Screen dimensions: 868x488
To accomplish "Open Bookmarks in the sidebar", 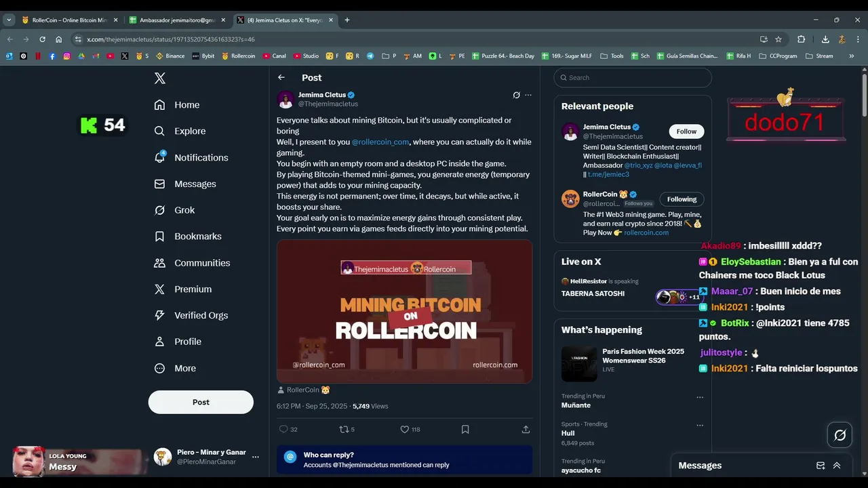I will pos(188,237).
